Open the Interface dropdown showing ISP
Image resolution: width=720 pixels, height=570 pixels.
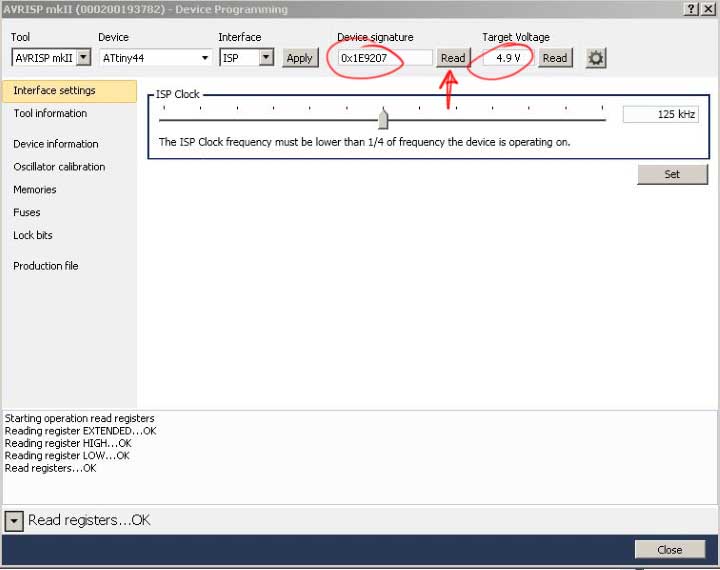(x=247, y=58)
